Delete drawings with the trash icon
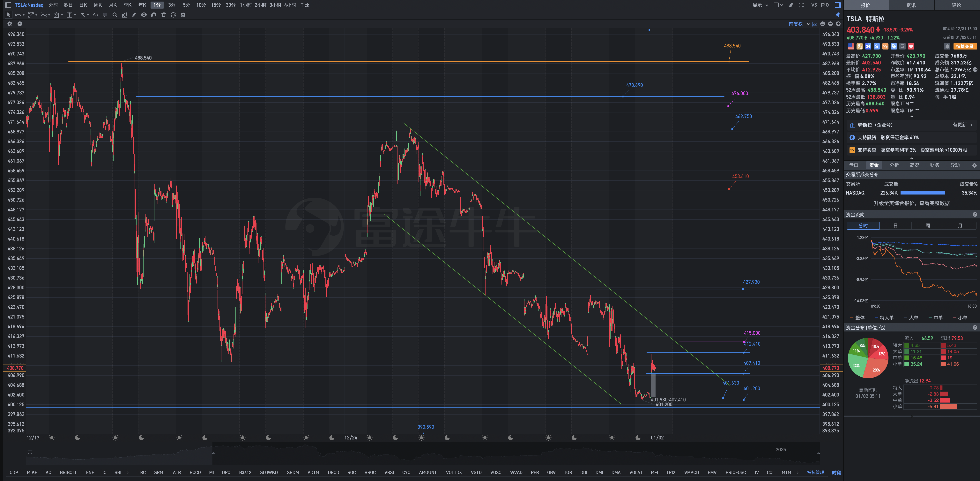 click(x=164, y=15)
